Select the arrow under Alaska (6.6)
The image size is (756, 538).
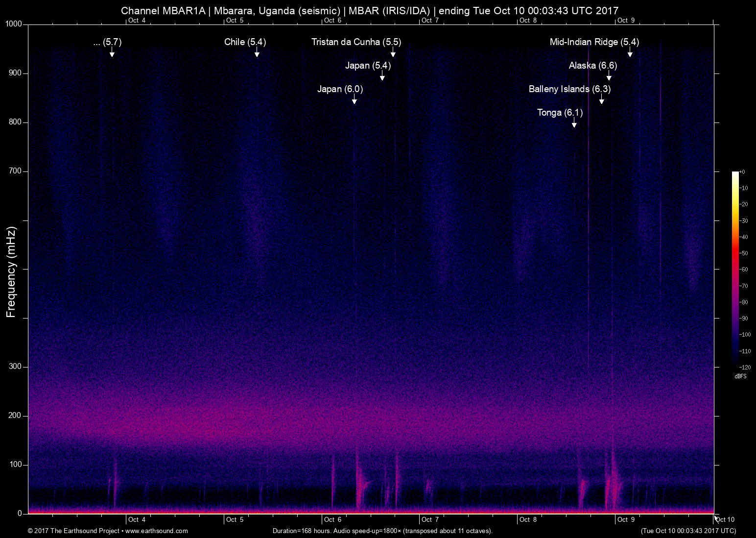(609, 76)
